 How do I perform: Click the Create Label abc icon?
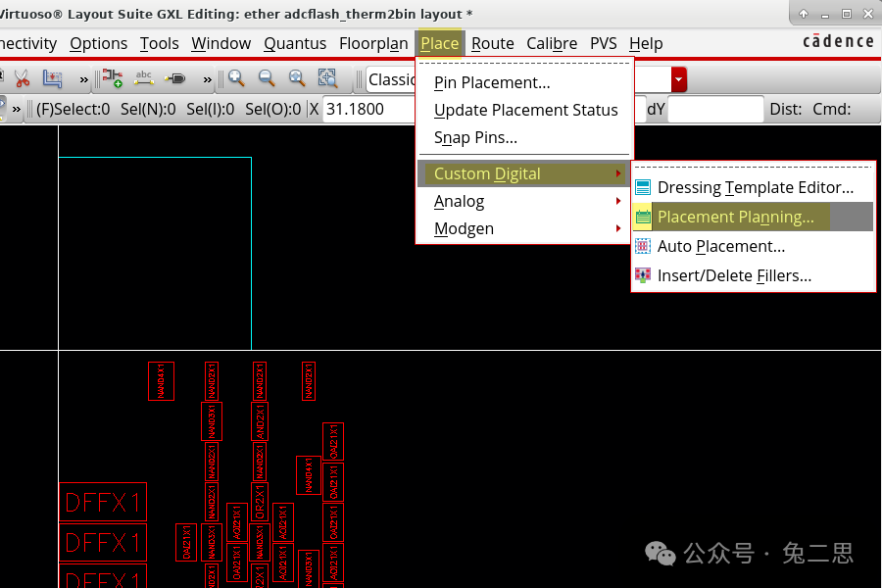coord(144,78)
